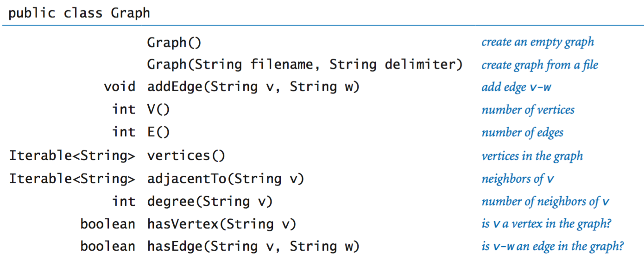This screenshot has height=260, width=644.
Task: Select the addEdge(String v, String w) method
Action: click(x=253, y=87)
